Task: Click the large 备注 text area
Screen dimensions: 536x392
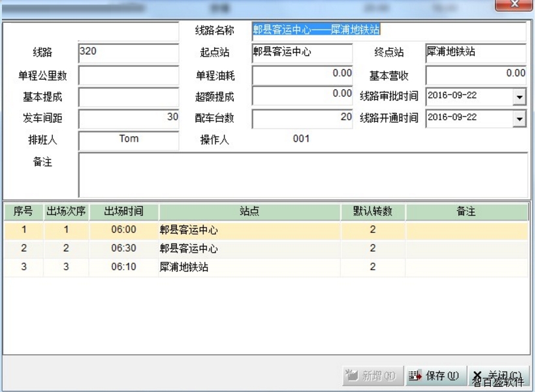Action: [303, 175]
